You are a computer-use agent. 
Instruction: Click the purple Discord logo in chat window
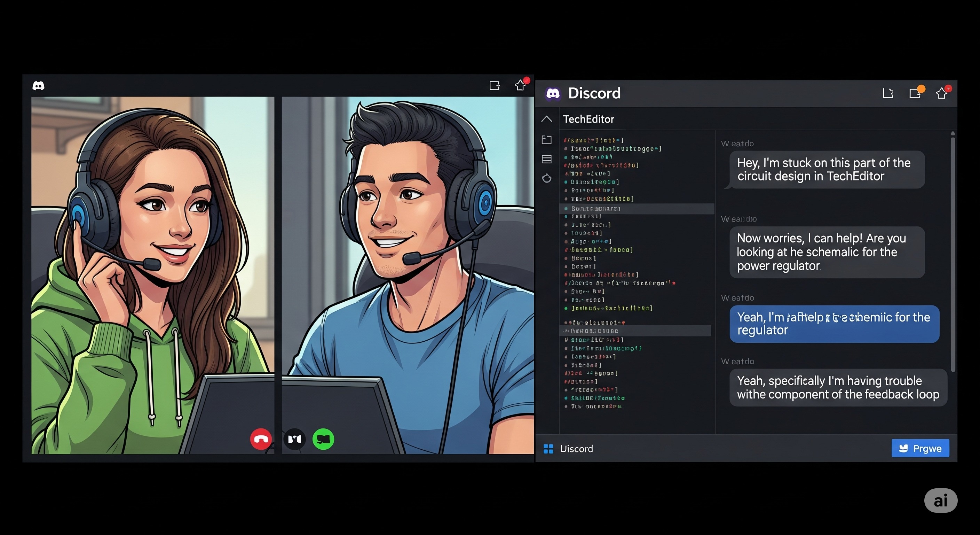point(553,93)
